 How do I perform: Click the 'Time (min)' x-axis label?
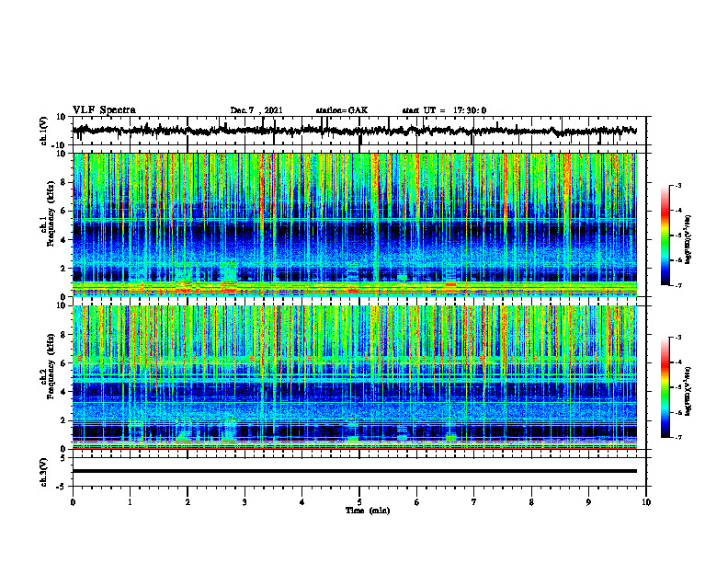(x=368, y=511)
